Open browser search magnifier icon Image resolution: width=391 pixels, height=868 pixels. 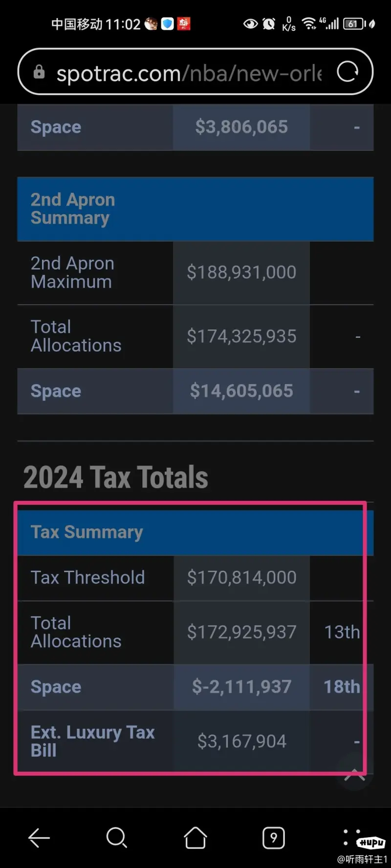coord(117,838)
